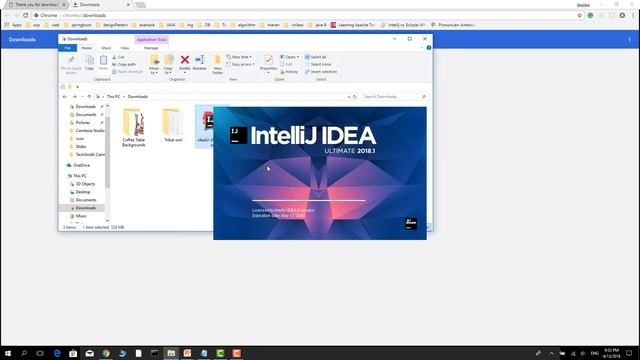Open Microsoft Edge from the taskbar
Screen dimensions: 640x360
[57, 353]
